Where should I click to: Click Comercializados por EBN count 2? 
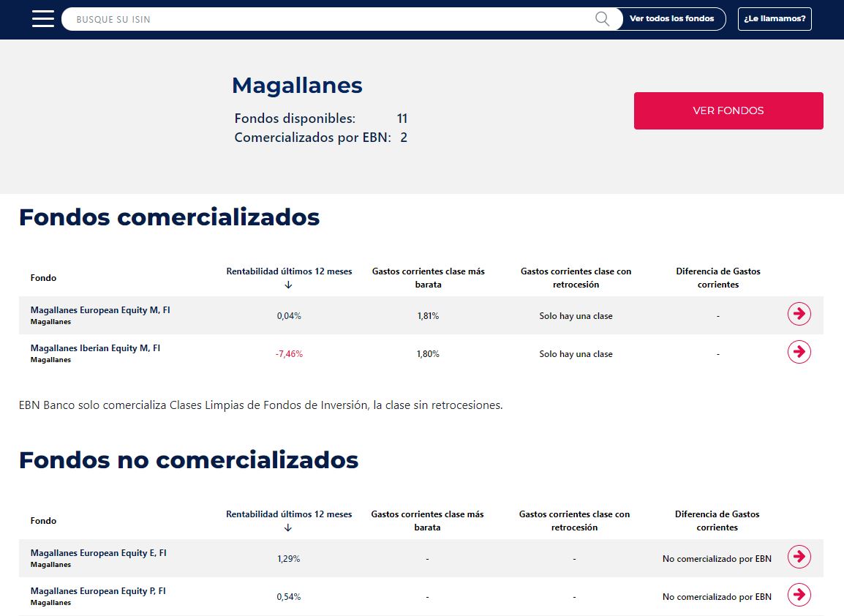coord(404,138)
